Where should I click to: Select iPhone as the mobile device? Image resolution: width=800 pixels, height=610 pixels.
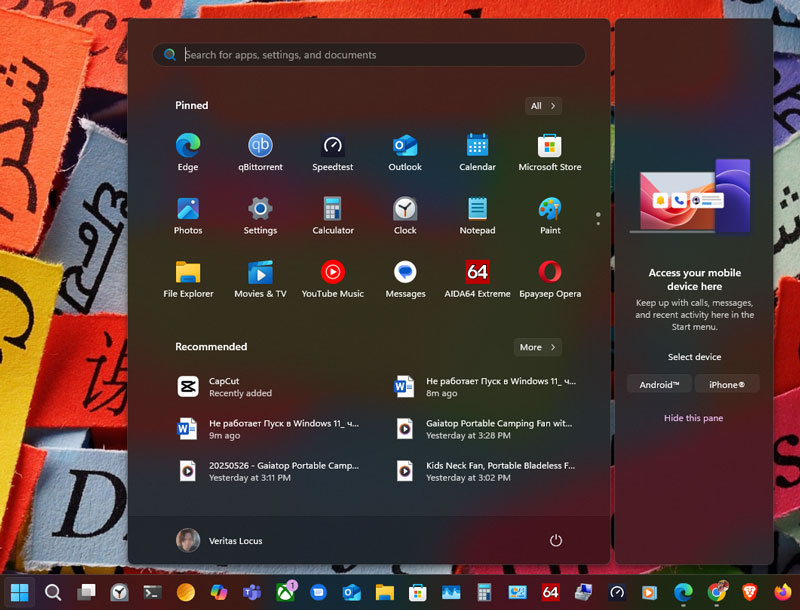[x=727, y=385]
